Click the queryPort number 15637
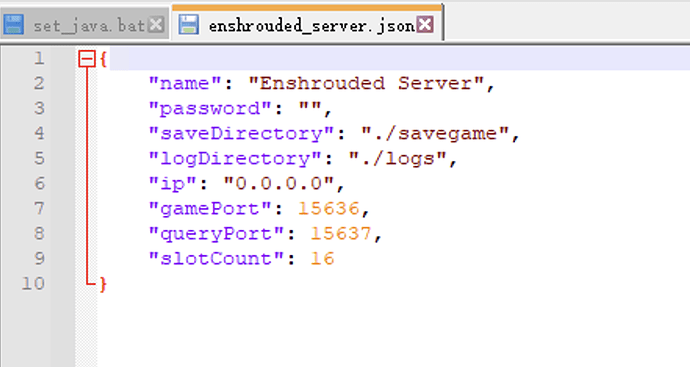Viewport: 690px width, 367px height. [x=341, y=234]
